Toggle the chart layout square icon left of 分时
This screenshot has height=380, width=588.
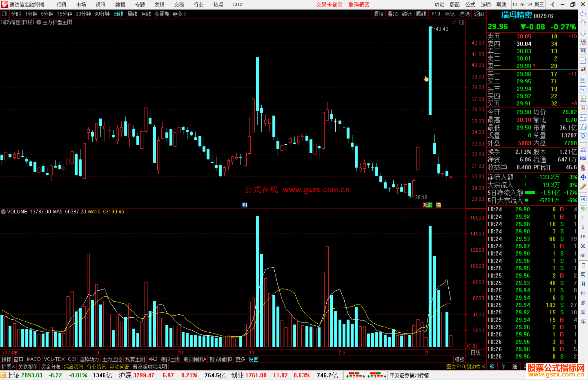5,14
